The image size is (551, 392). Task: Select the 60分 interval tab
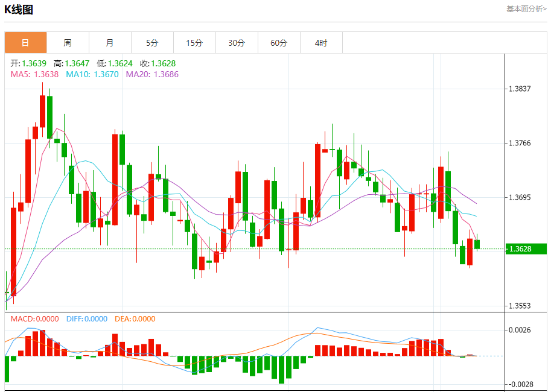[279, 43]
